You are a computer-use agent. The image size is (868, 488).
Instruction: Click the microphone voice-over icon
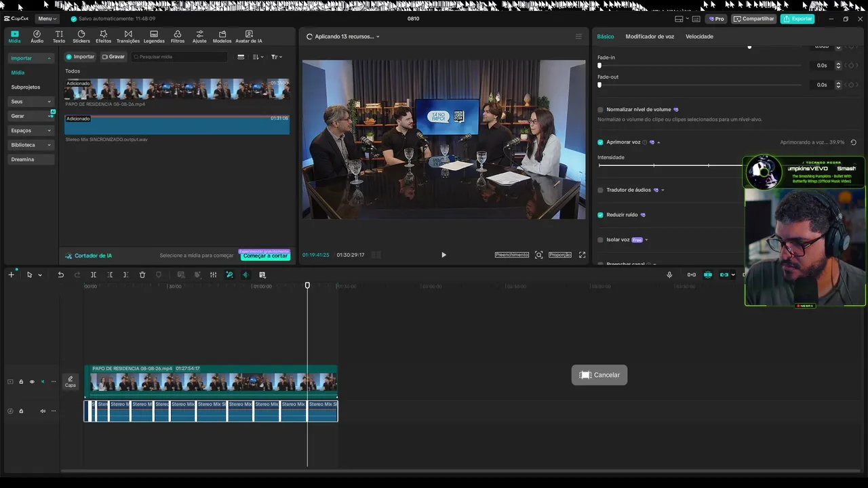(x=669, y=274)
